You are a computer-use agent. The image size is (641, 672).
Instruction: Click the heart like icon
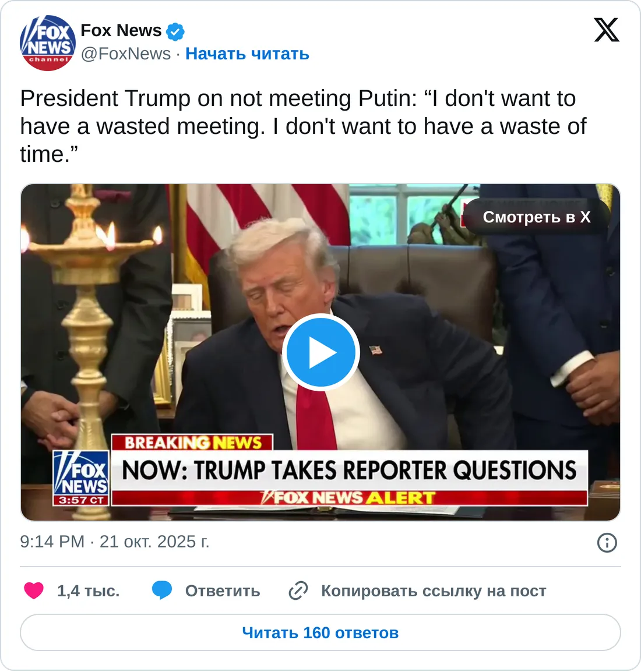pos(33,590)
